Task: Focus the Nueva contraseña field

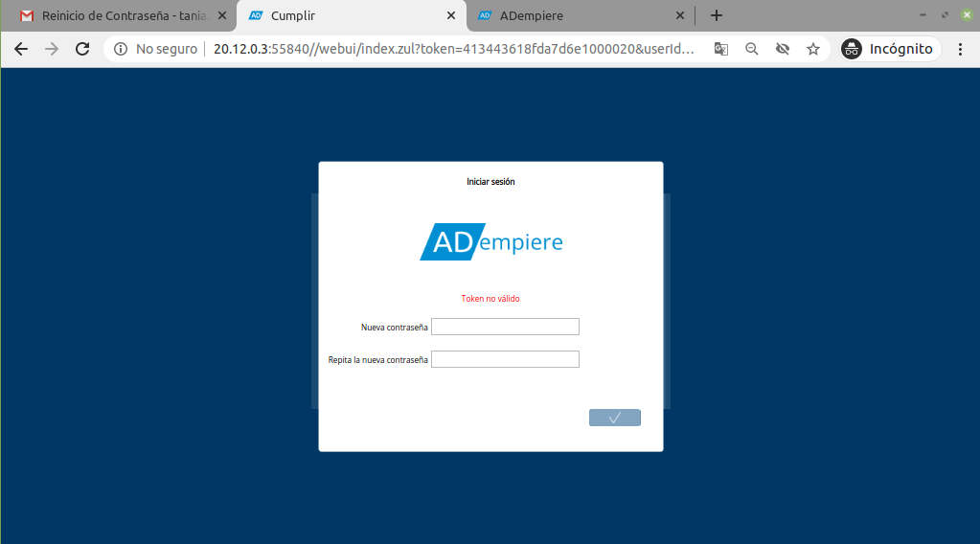Action: [x=505, y=327]
